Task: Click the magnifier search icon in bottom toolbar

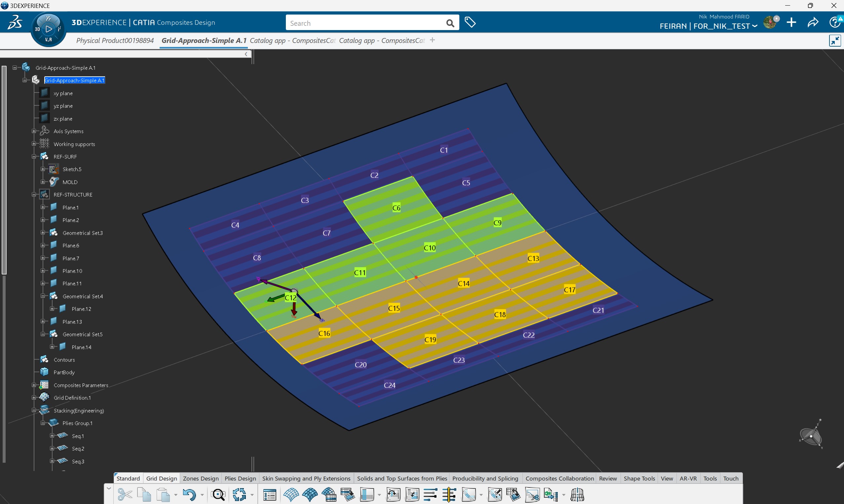Action: click(x=218, y=494)
